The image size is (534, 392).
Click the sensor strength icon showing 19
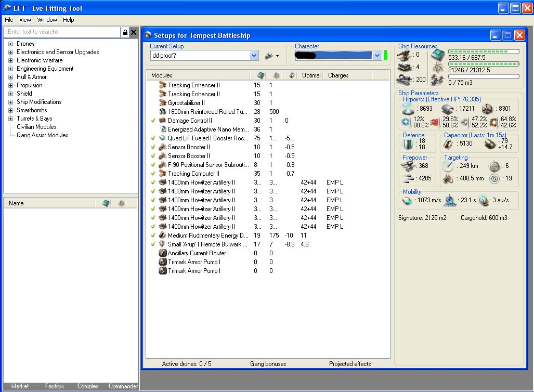pos(494,178)
